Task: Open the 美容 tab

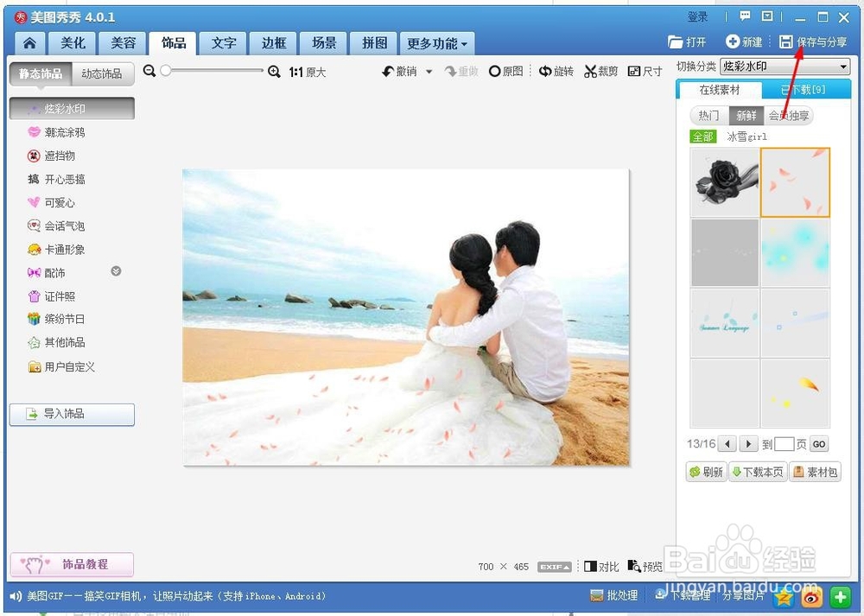Action: [x=123, y=43]
